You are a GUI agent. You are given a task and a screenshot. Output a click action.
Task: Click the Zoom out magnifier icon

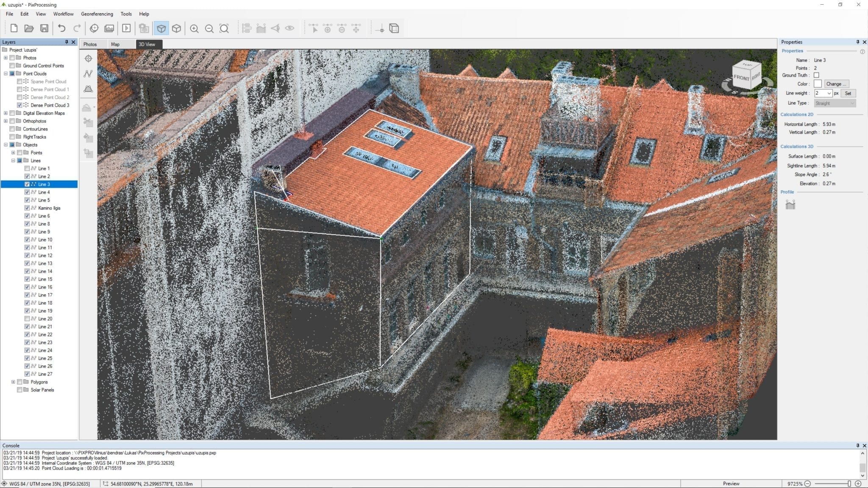[209, 28]
